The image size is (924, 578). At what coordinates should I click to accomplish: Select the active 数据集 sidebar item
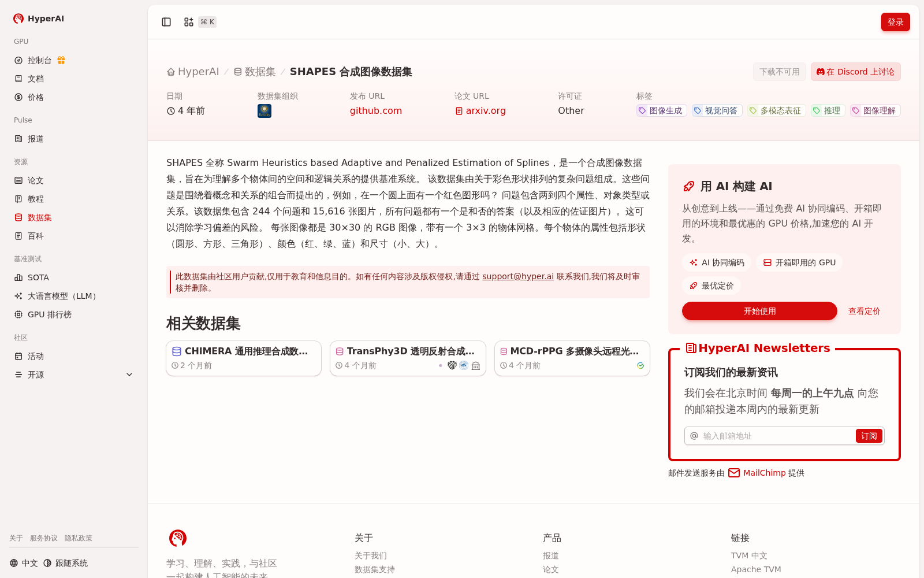74,217
